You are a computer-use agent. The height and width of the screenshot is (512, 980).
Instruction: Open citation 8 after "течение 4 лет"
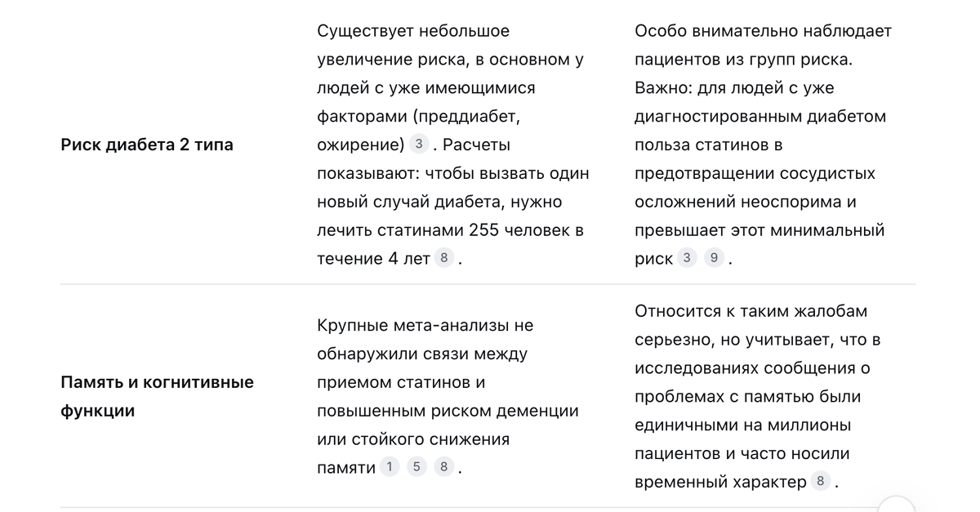[444, 258]
